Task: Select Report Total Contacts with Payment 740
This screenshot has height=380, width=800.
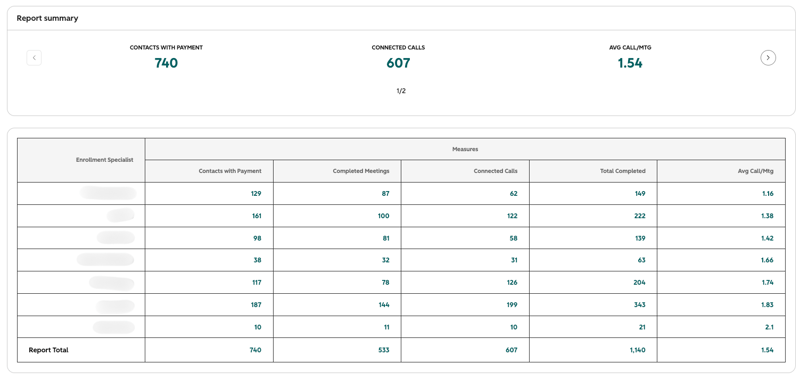Action: coord(256,350)
